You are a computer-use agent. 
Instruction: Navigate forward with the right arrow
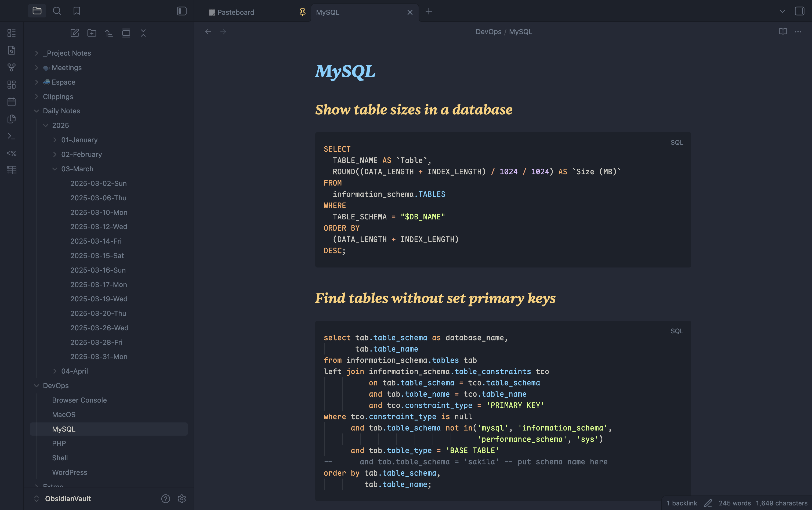[223, 32]
